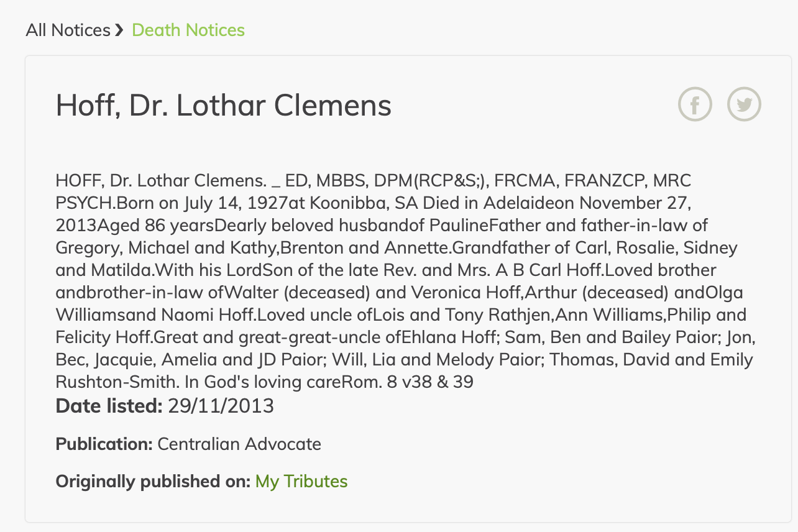Image resolution: width=798 pixels, height=532 pixels.
Task: Click the Hoff, Dr. Lothar Clemens heading
Action: tap(224, 106)
